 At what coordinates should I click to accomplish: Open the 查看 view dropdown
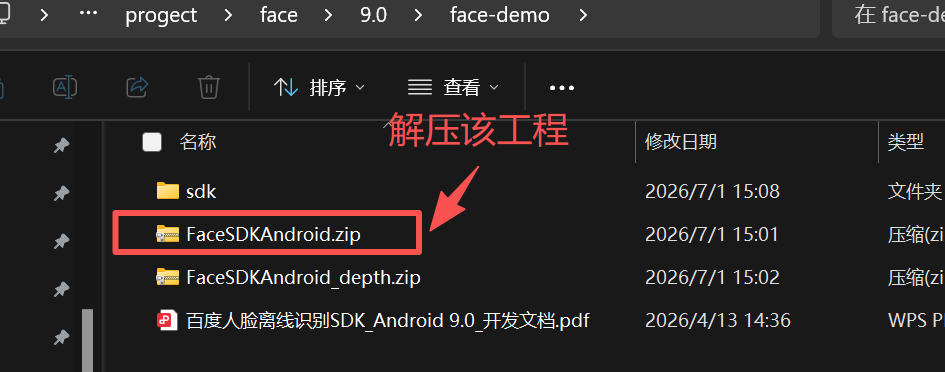click(x=453, y=87)
